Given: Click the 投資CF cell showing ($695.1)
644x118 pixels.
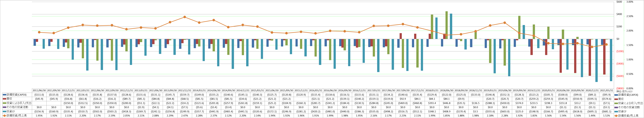Looking at the screenshot, I should pyautogui.click(x=592, y=112).
